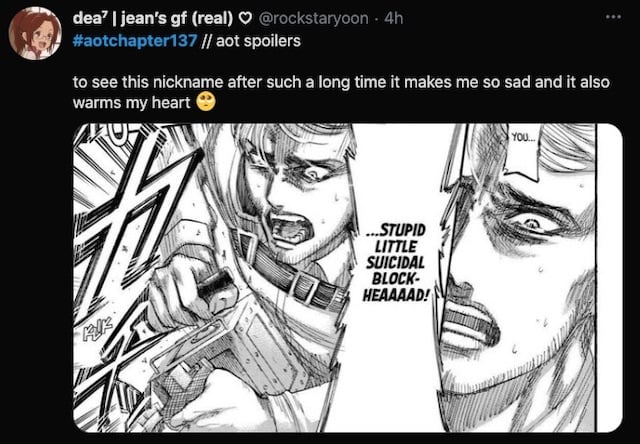Viewport: 640px width, 444px height.
Task: Click the 'STUPID LITTLE SUICIDAL BLOCKHEAD' speech bubble
Action: click(395, 264)
